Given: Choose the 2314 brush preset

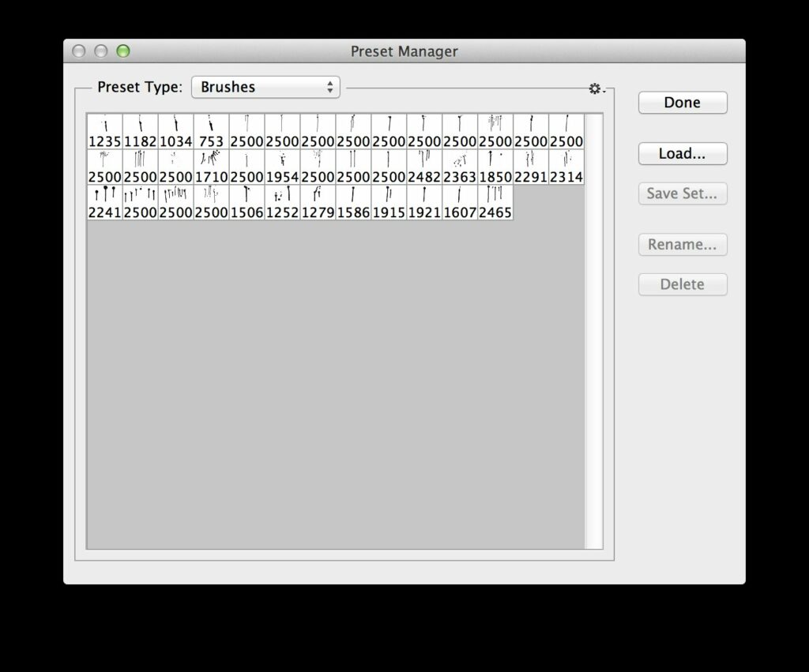Looking at the screenshot, I should pyautogui.click(x=566, y=167).
